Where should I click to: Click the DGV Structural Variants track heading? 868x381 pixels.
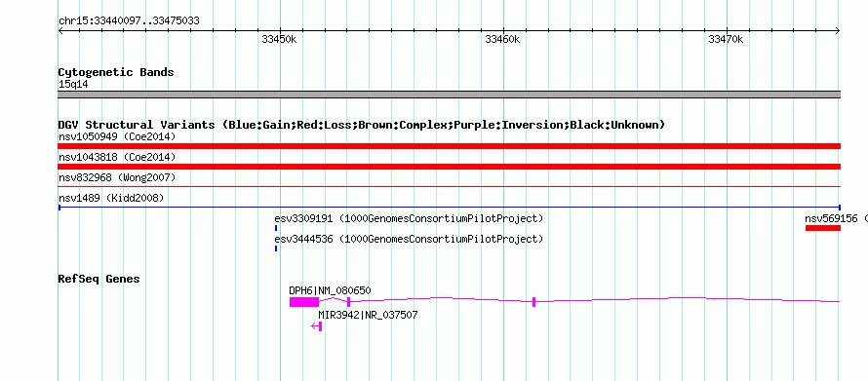click(x=362, y=125)
